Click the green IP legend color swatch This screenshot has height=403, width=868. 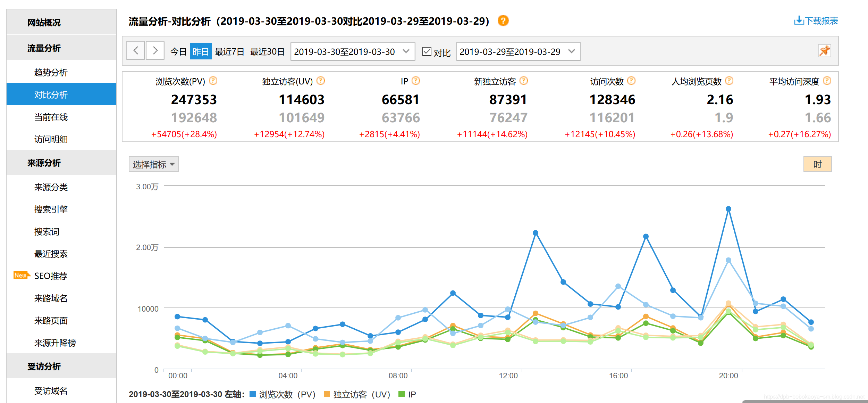pos(402,394)
